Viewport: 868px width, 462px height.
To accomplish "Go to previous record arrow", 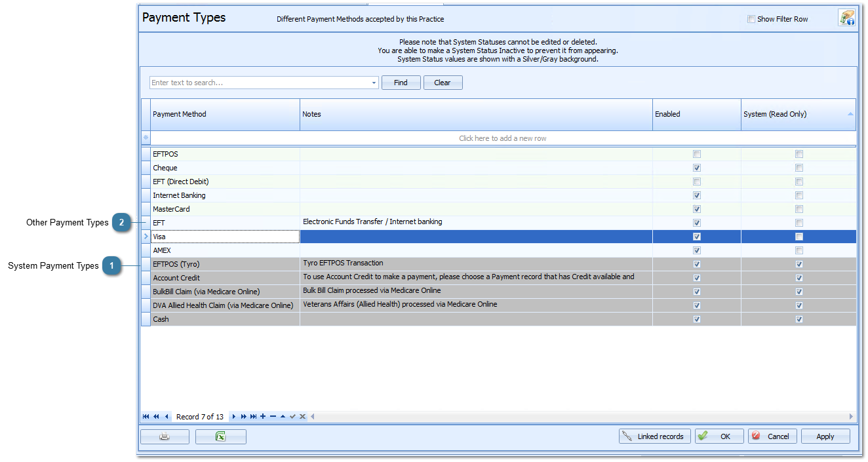I will [167, 417].
